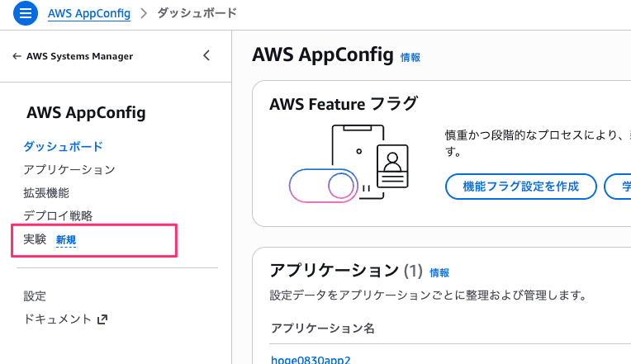Go back to AWS Systems Manager

[79, 56]
